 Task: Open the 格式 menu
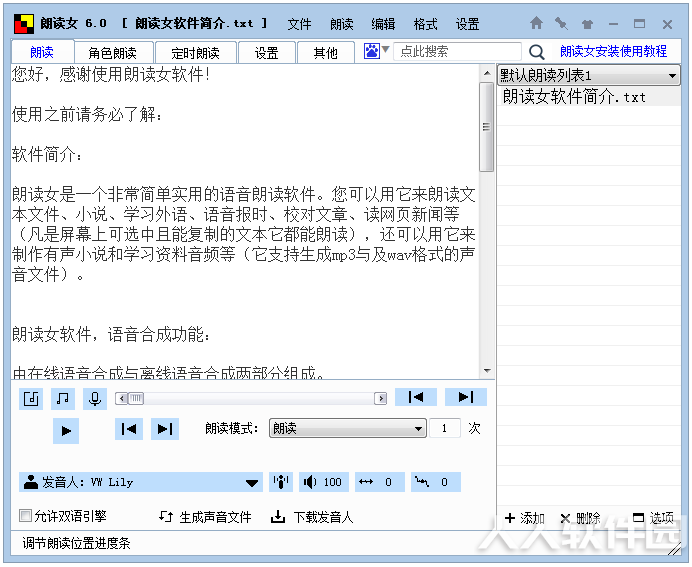(425, 24)
